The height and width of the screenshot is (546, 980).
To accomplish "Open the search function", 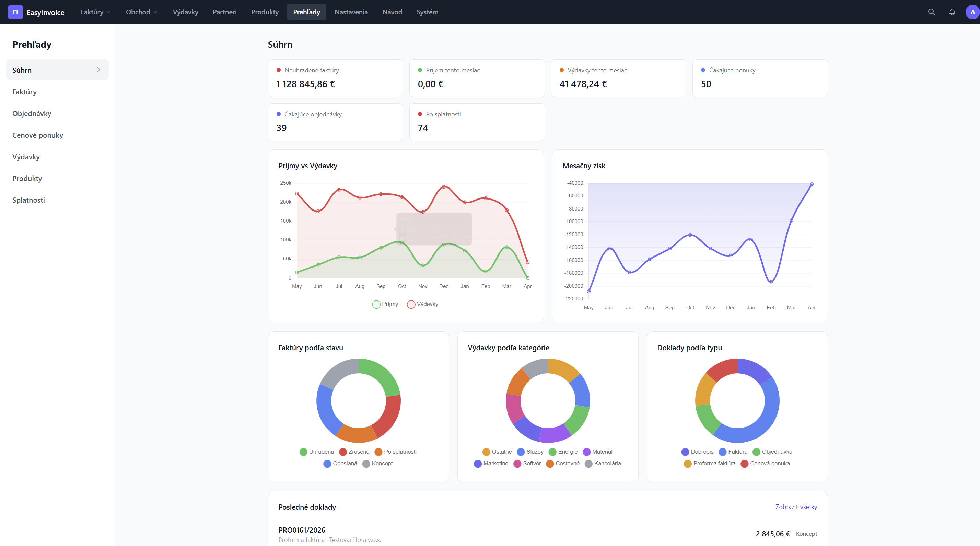I will (x=931, y=12).
